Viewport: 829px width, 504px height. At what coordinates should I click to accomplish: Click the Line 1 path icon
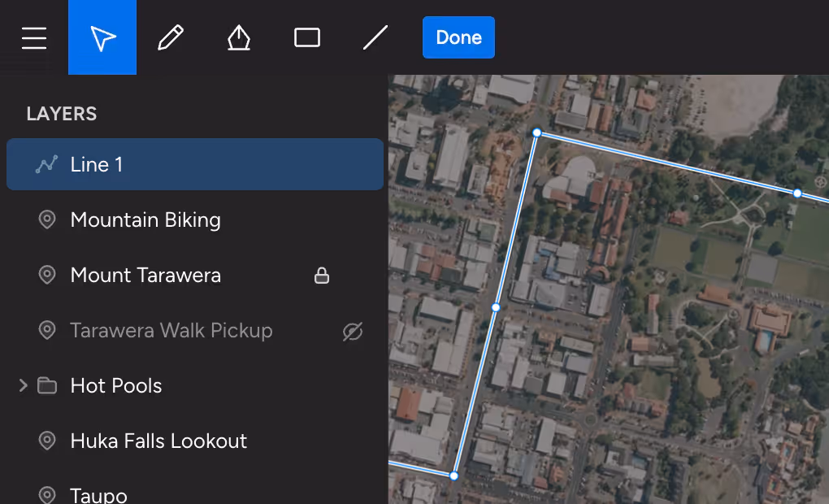[x=47, y=164]
